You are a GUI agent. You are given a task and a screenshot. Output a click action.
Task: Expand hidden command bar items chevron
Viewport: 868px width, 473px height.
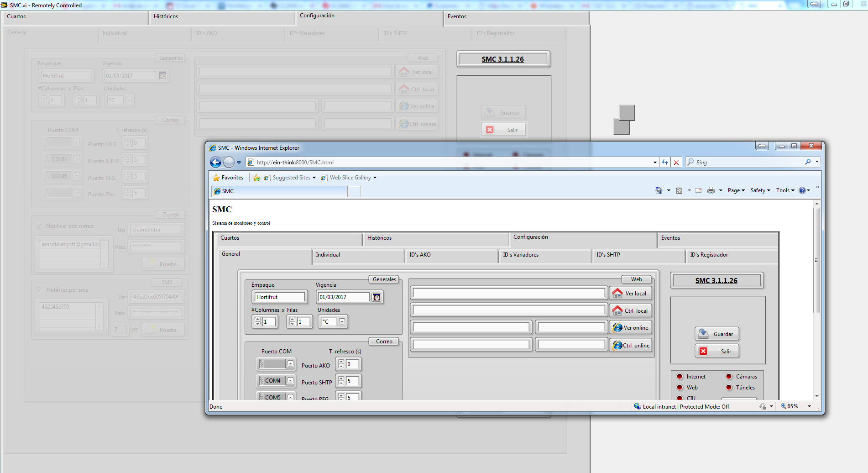[817, 187]
